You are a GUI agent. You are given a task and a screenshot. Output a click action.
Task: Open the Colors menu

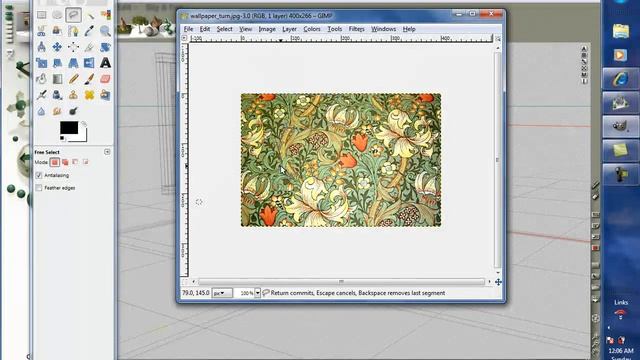click(312, 29)
